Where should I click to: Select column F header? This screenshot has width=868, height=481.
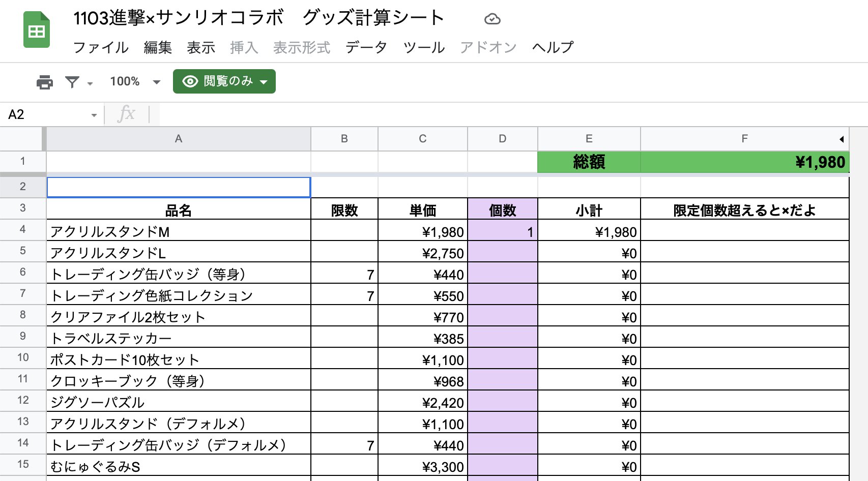[x=745, y=139]
